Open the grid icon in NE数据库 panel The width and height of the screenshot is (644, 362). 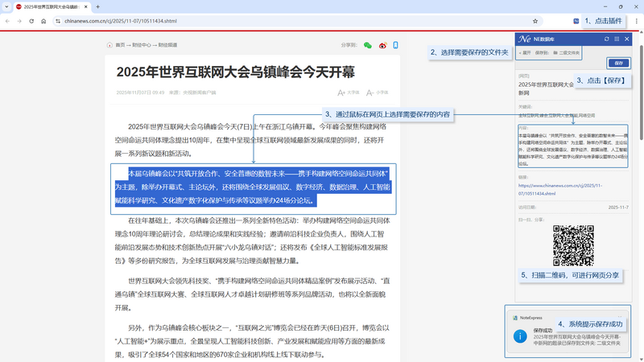[x=617, y=39]
